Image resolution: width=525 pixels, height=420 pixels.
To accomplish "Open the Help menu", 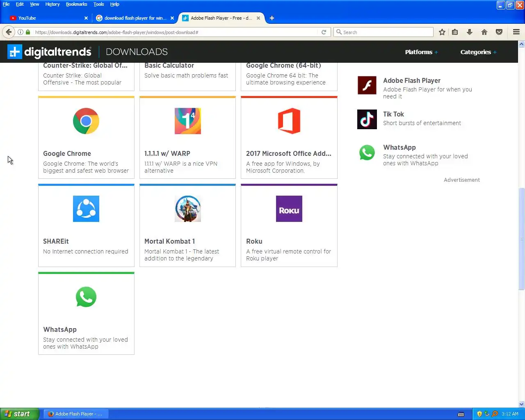I will point(115,4).
